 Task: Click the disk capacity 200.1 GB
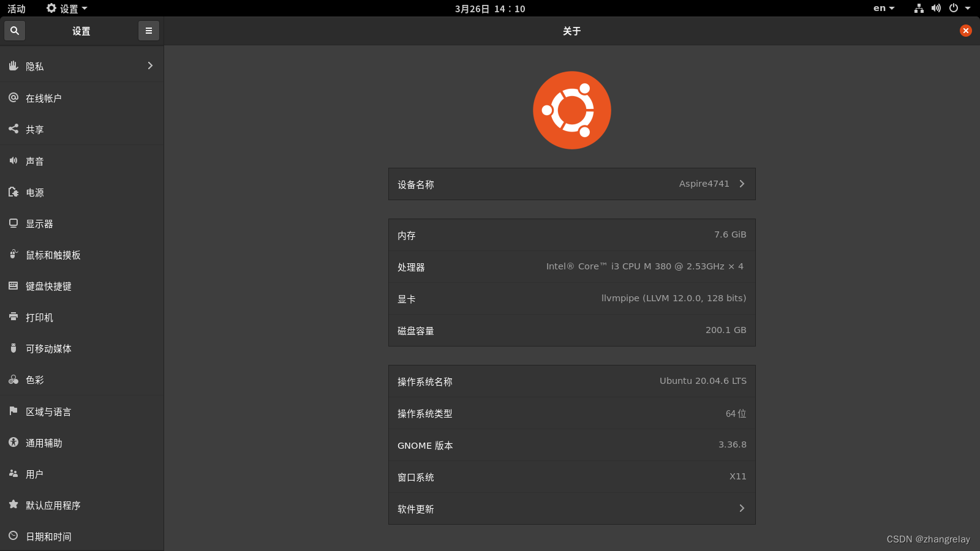click(726, 330)
